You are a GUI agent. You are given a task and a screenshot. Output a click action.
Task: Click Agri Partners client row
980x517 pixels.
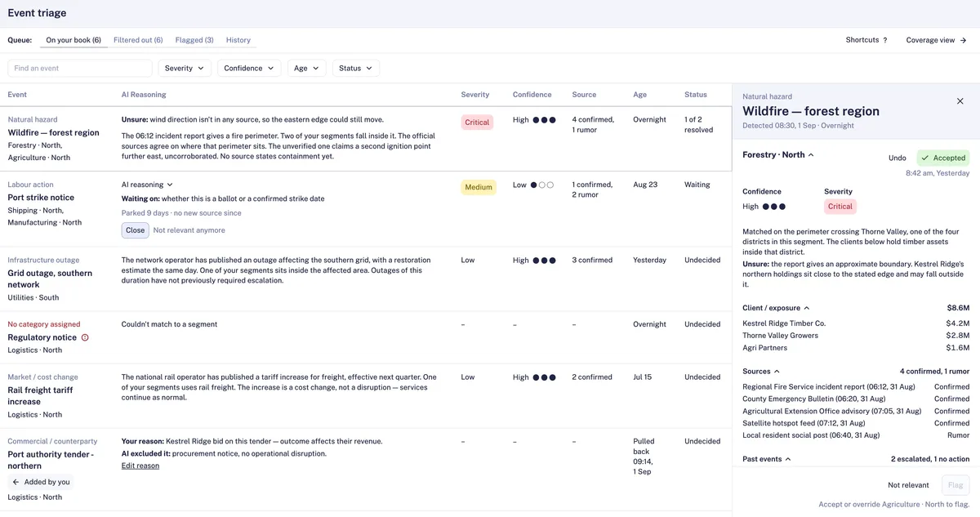856,348
